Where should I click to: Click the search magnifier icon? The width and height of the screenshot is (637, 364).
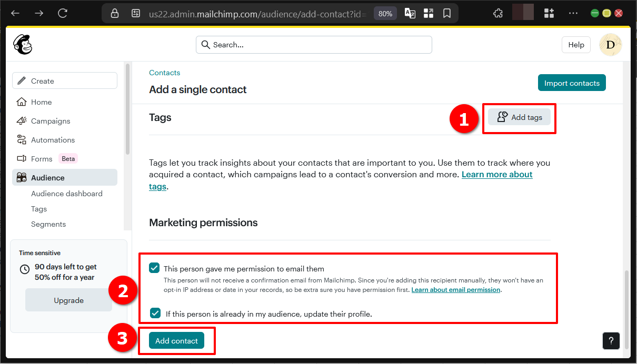pyautogui.click(x=206, y=45)
